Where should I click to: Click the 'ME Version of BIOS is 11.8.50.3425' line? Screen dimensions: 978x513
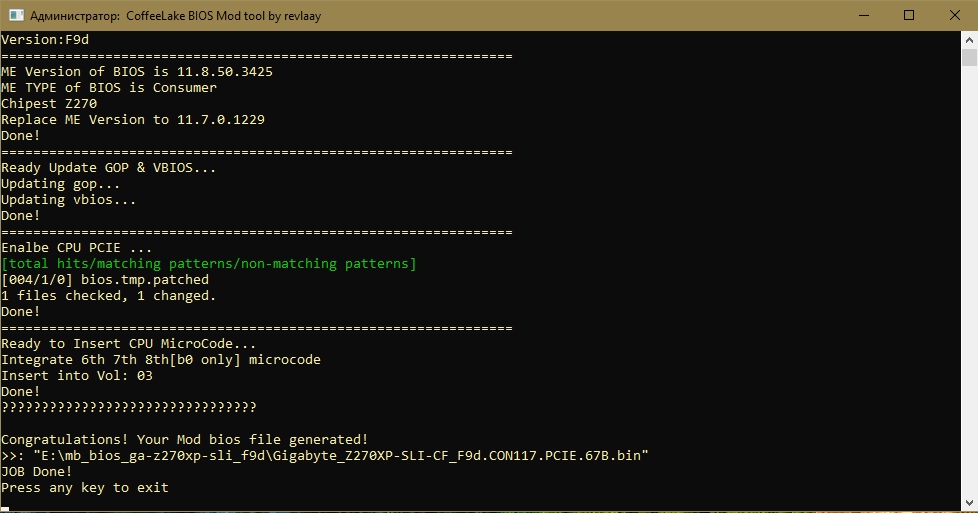click(x=137, y=71)
